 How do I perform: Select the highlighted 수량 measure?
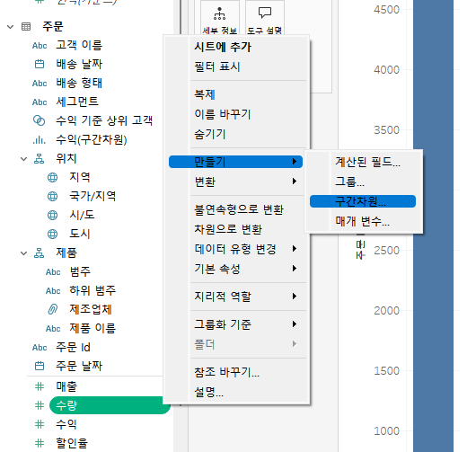pyautogui.click(x=110, y=405)
